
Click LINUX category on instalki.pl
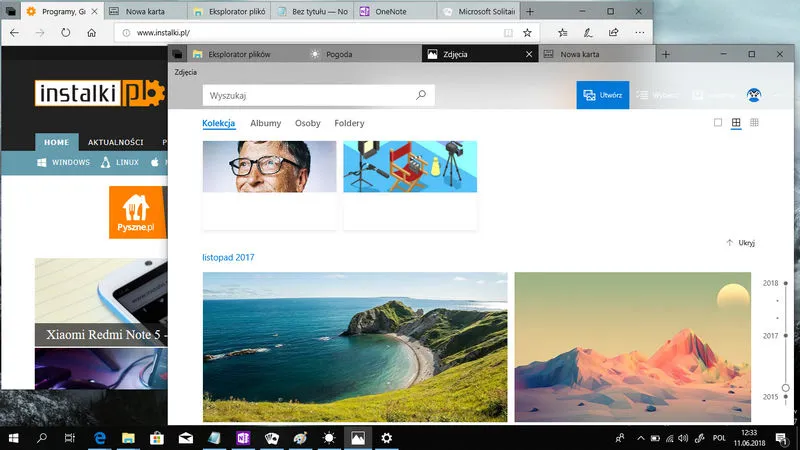[120, 162]
